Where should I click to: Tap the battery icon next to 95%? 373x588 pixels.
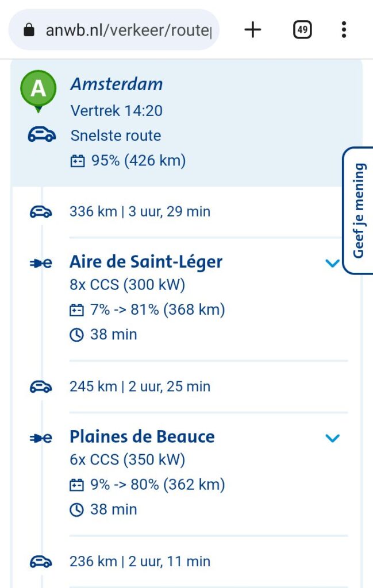[77, 161]
